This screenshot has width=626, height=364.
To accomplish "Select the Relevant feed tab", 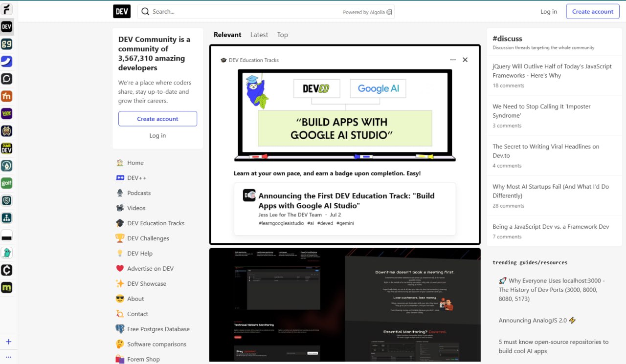I will pyautogui.click(x=227, y=35).
